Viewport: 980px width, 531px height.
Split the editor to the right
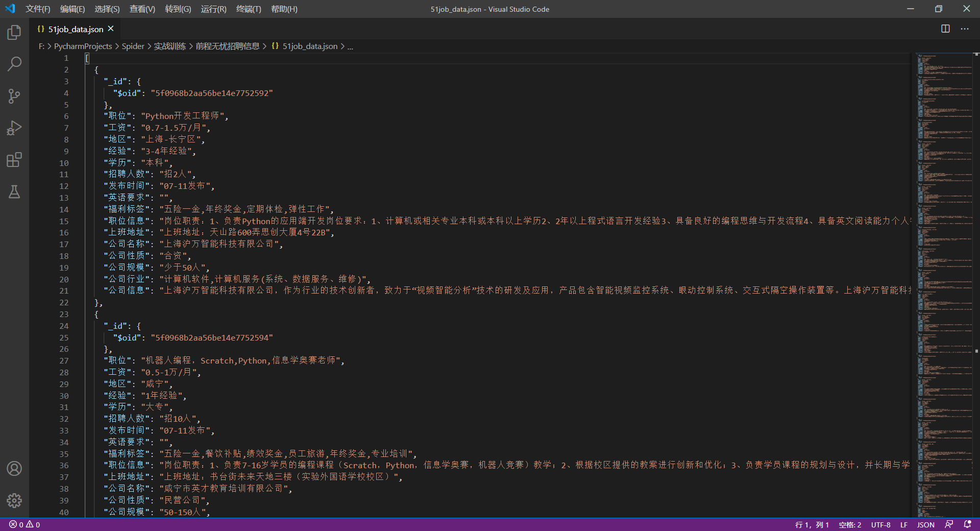tap(945, 29)
